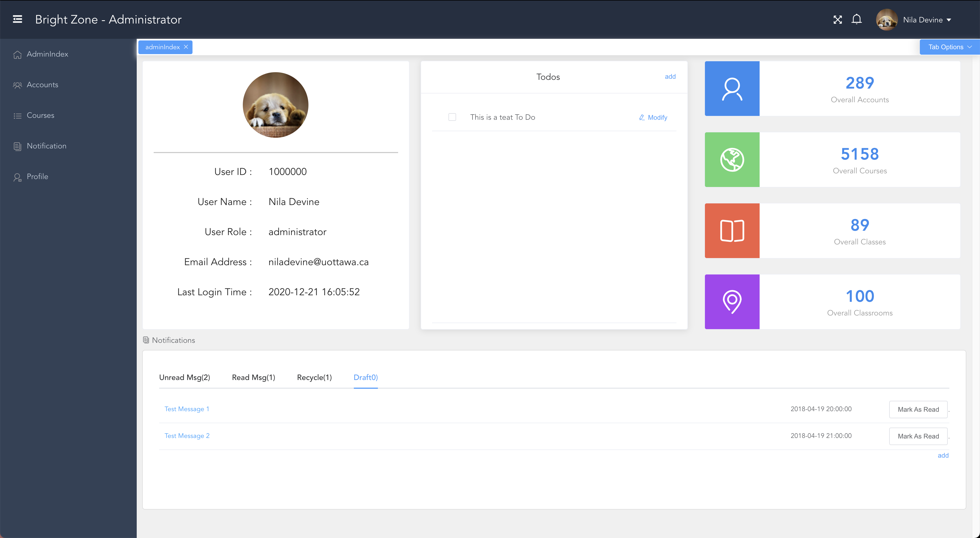Collapse sidebar with hamburger menu icon

(17, 19)
